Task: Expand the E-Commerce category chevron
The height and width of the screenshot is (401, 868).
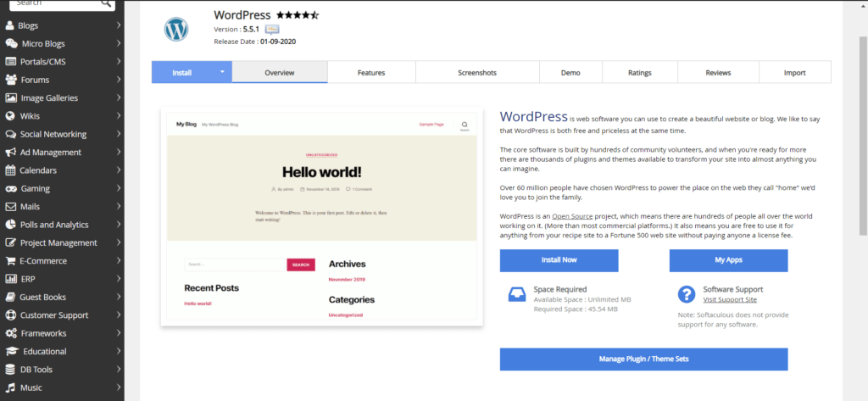Action: [119, 261]
